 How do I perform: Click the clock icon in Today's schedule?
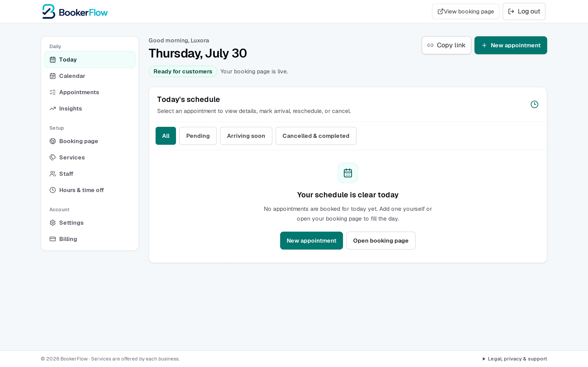534,104
